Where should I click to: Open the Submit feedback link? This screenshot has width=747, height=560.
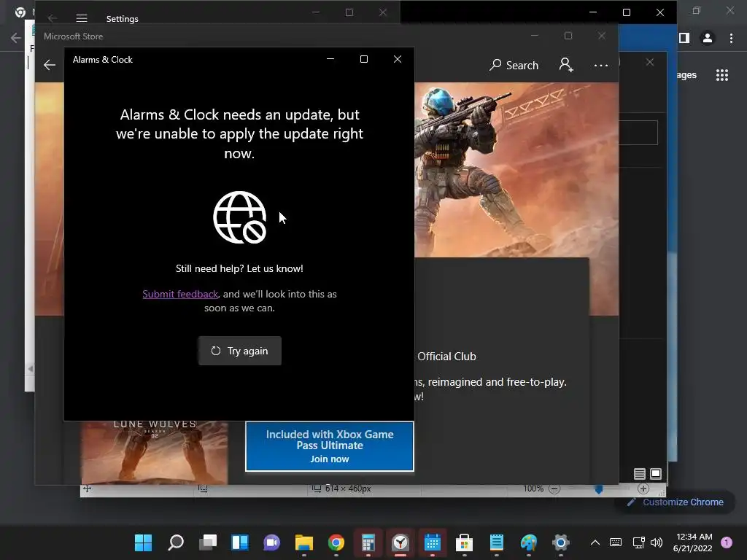[180, 295]
